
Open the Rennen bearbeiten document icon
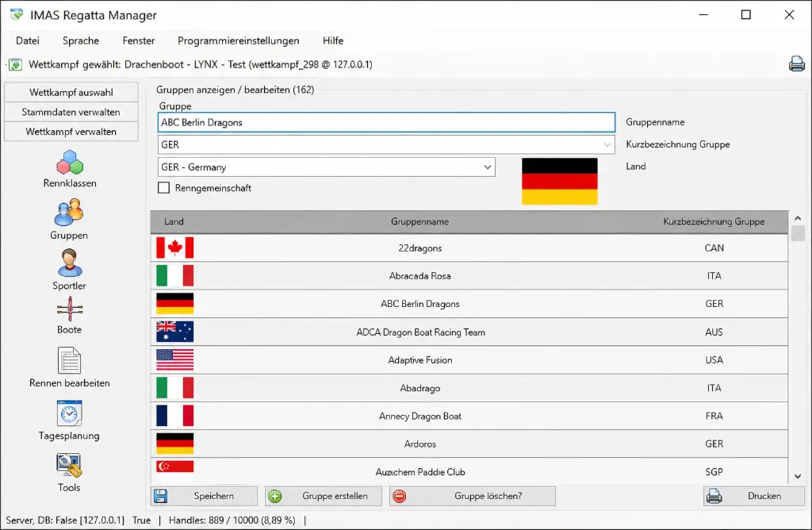point(70,360)
